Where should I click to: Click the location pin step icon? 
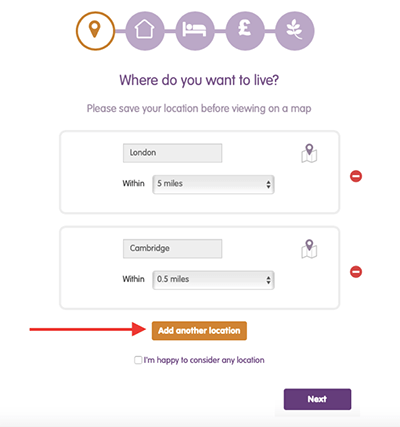click(x=95, y=31)
